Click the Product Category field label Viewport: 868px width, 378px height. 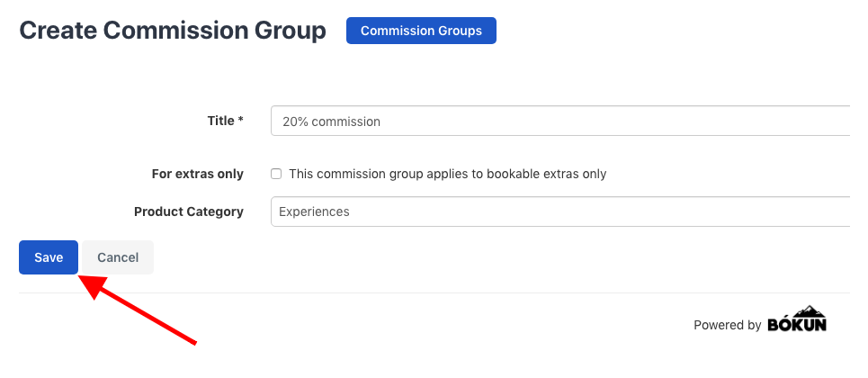[189, 211]
